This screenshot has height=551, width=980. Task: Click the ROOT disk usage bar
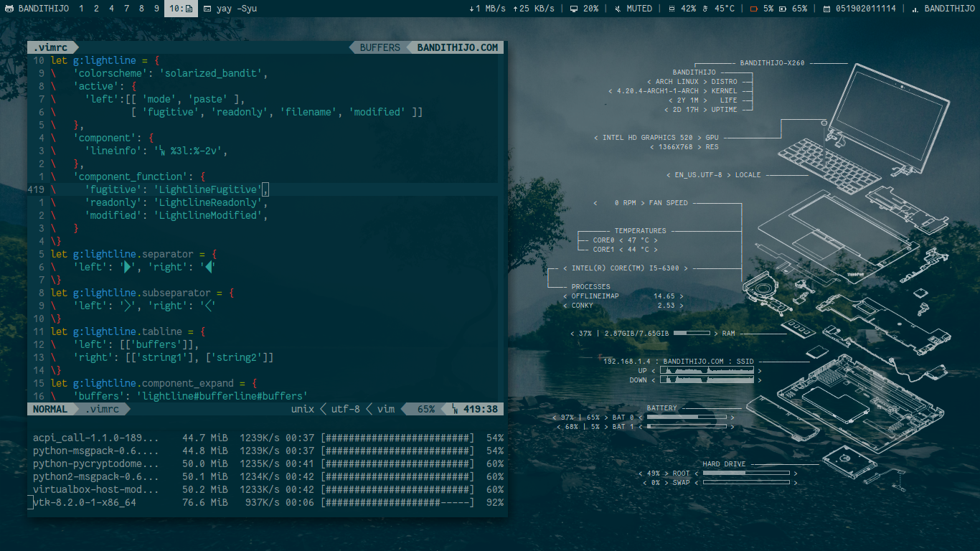(x=745, y=474)
